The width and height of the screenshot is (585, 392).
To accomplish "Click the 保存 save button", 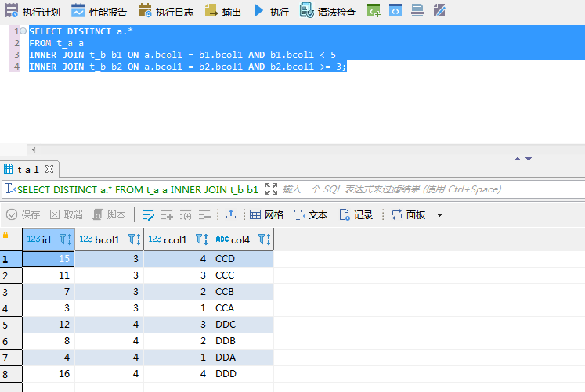I will pyautogui.click(x=23, y=214).
